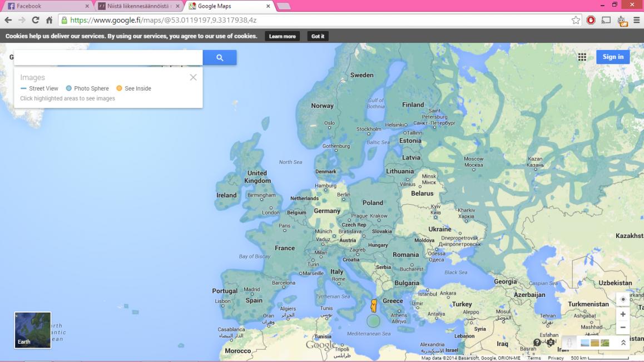This screenshot has height=362, width=644.
Task: Click the Poland label on map
Action: point(373,202)
